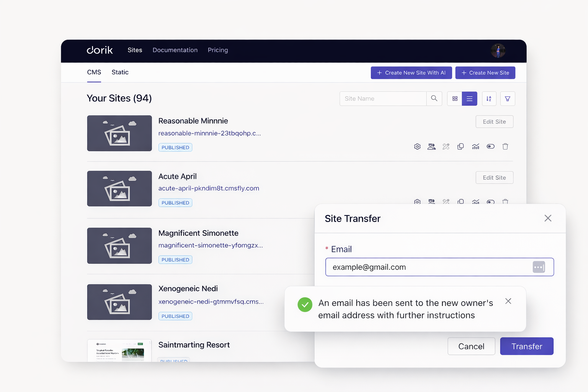This screenshot has width=588, height=392.
Task: Click the password manager icon in Email field
Action: pyautogui.click(x=539, y=267)
